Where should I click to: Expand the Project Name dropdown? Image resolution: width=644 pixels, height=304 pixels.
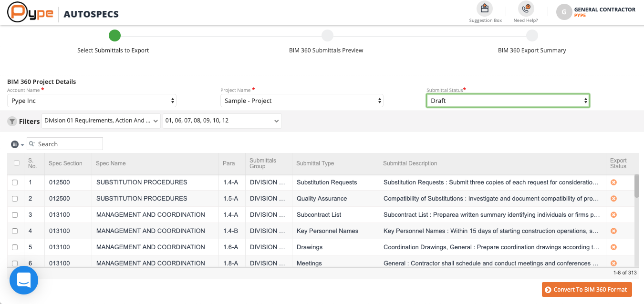coord(301,101)
